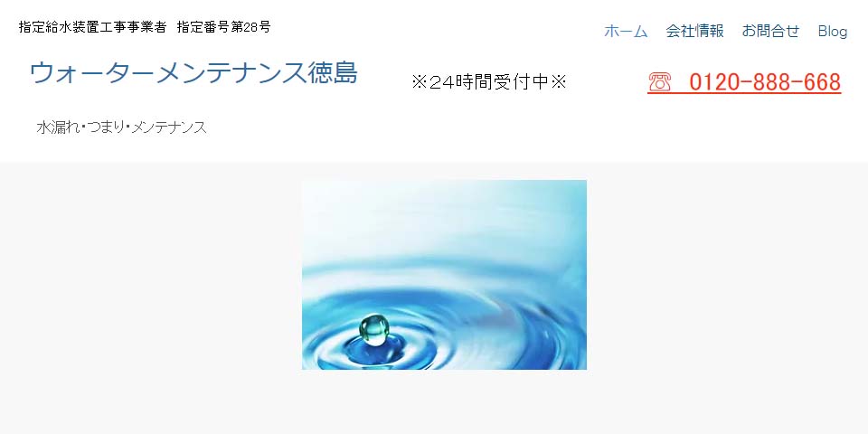Screen dimensions: 868x434
Task: Select the 水漏れ・つまり・メンテナンス tagline
Action: (x=121, y=127)
